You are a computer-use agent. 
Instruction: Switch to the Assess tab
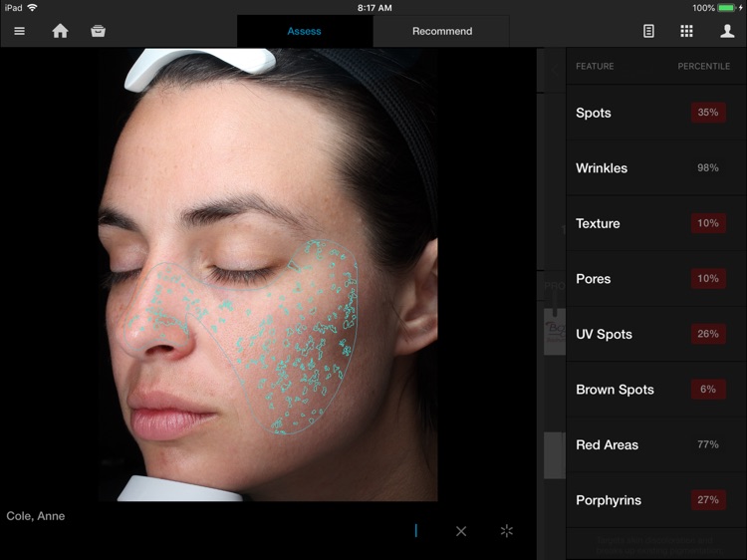point(305,31)
